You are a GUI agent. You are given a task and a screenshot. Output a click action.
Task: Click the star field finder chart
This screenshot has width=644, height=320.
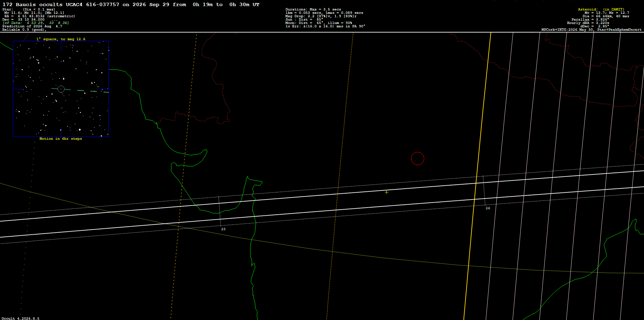tap(61, 89)
